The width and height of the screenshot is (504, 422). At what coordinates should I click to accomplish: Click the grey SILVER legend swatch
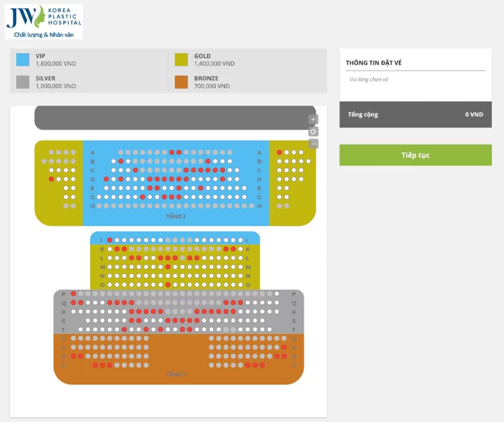coord(23,82)
